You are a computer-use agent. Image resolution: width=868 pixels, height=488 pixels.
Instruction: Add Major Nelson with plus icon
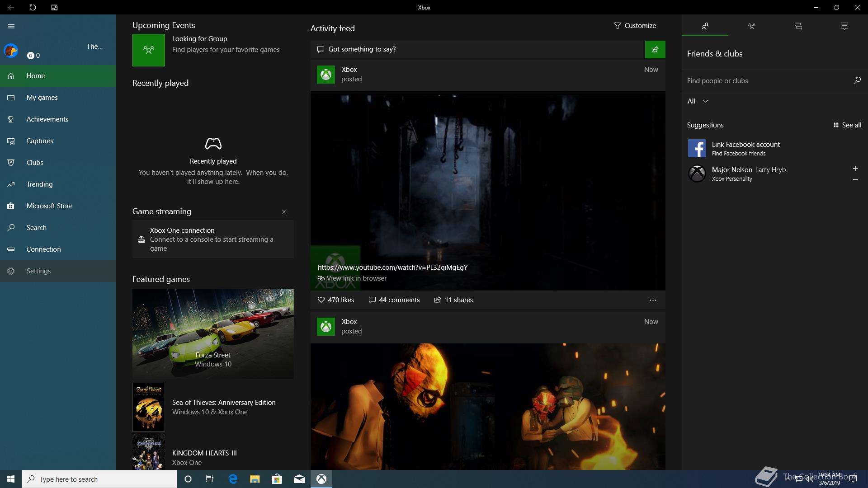[x=855, y=169]
